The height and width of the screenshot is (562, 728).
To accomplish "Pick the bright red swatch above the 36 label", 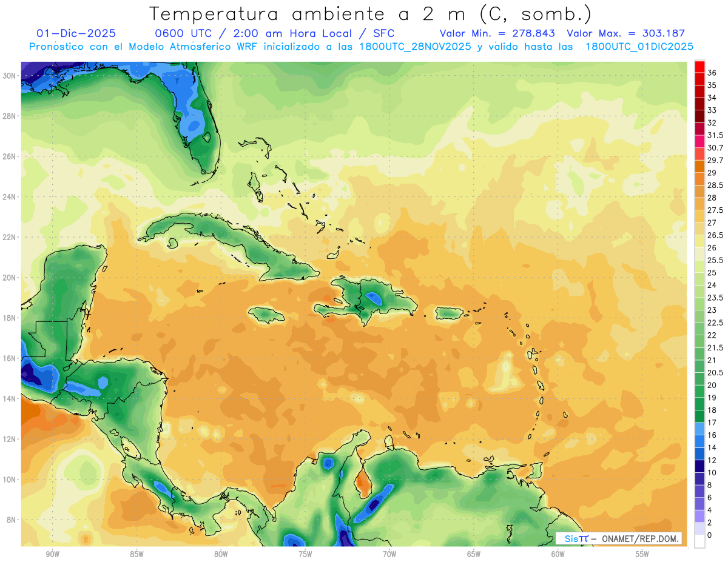I will pyautogui.click(x=699, y=67).
